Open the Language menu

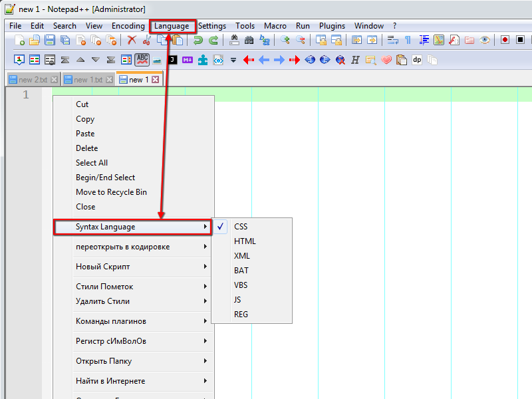(x=172, y=26)
